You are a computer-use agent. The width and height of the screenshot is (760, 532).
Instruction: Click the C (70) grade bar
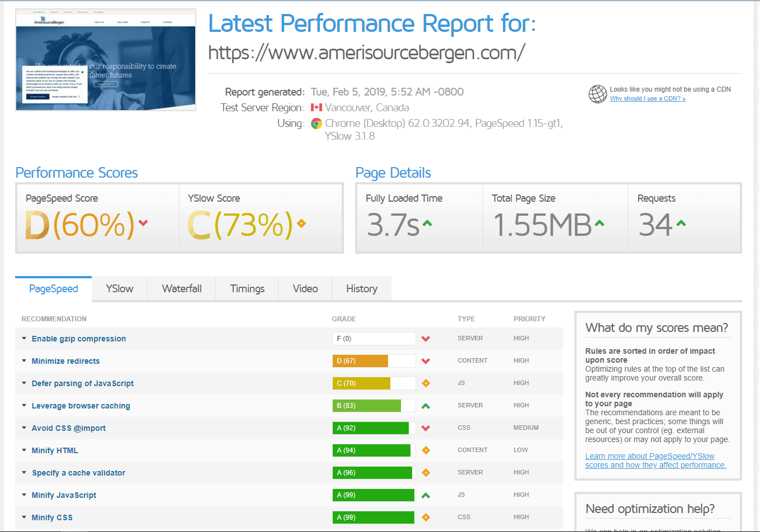pyautogui.click(x=374, y=383)
